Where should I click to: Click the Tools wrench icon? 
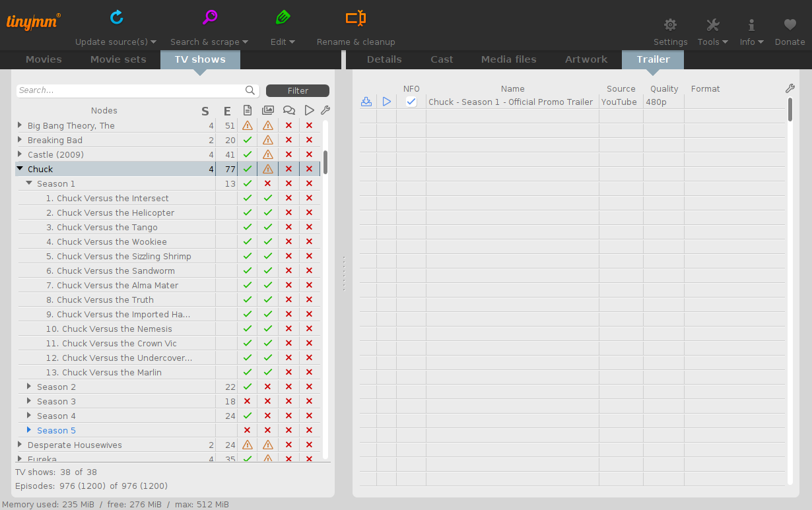713,25
